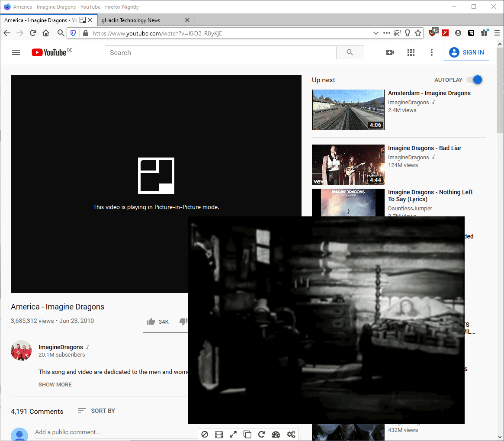The height and width of the screenshot is (441, 504).
Task: Click the browser forward arrow
Action: (x=20, y=33)
